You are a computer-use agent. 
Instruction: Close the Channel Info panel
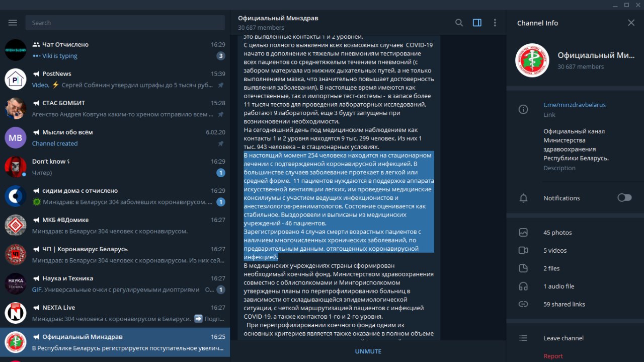tap(631, 23)
